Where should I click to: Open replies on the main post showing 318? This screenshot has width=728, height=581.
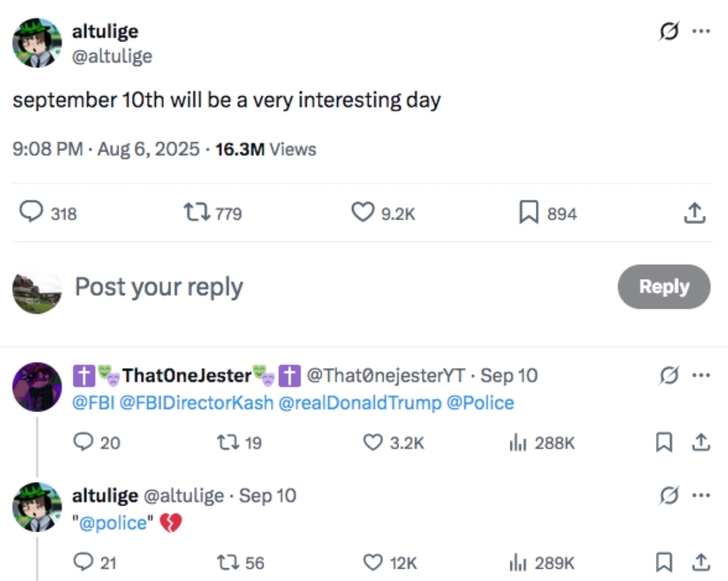(31, 212)
